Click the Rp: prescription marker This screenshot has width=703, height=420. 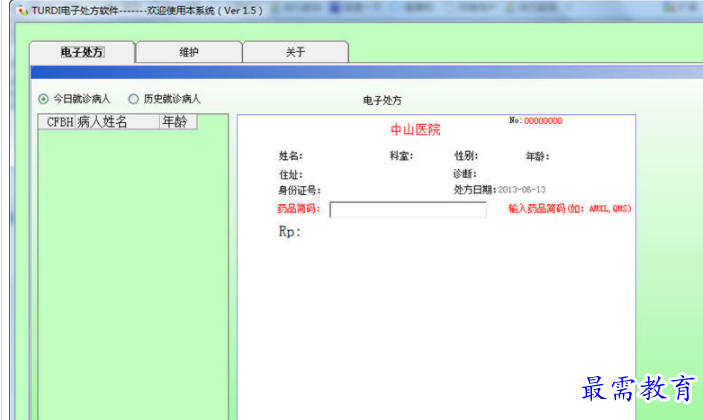point(290,232)
